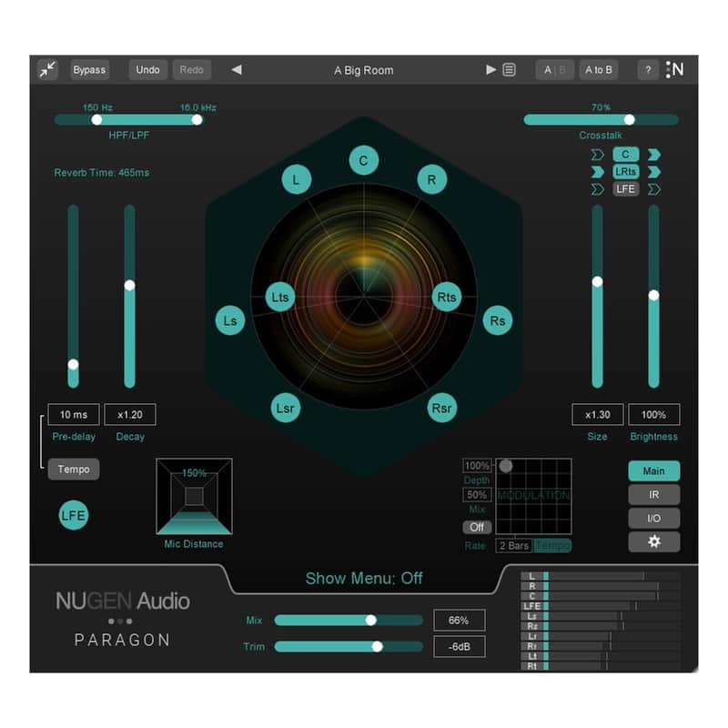Select the Ls speaker node
Screen dimensions: 728x728
click(230, 320)
